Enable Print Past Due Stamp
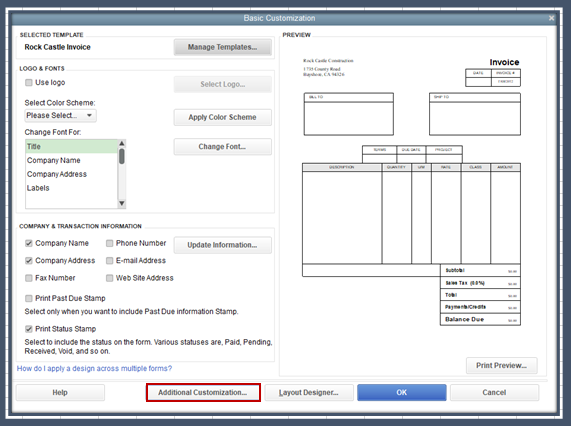Viewport: 571px width, 426px height. tap(29, 299)
